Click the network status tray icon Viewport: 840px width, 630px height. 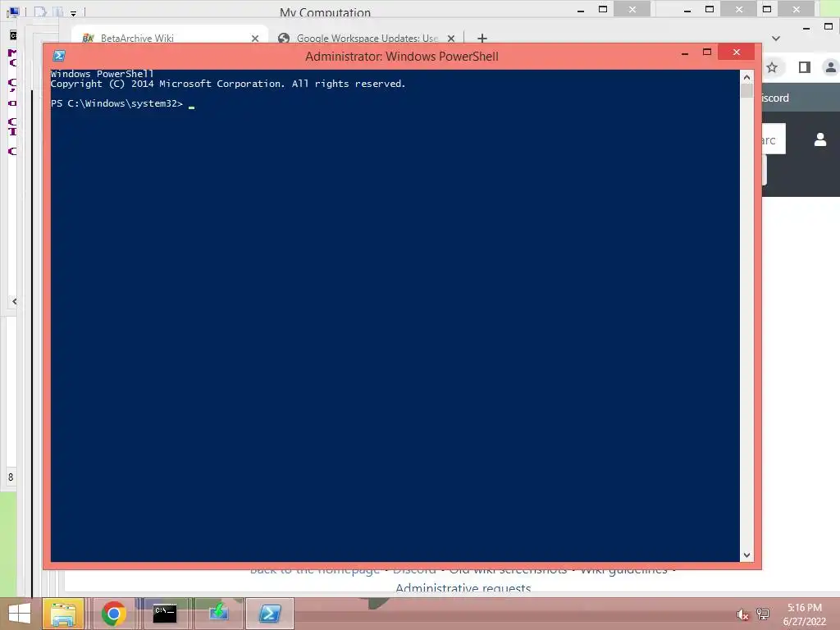763,614
